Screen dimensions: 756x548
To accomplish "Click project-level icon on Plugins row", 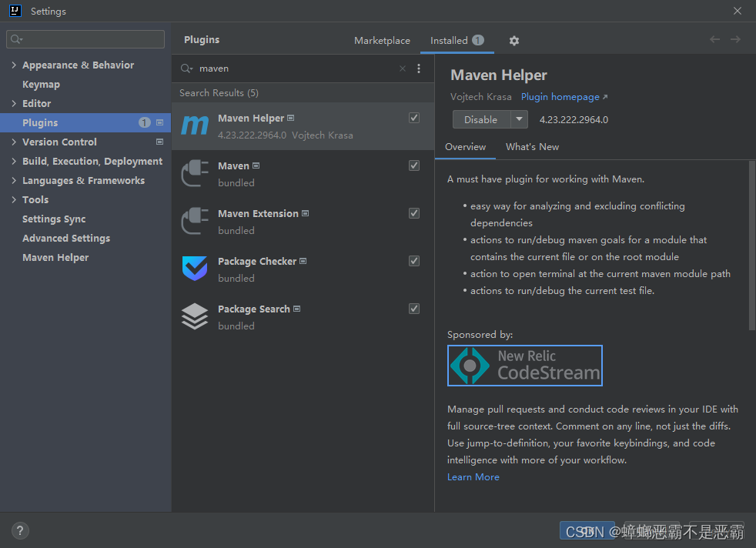I will click(x=159, y=122).
